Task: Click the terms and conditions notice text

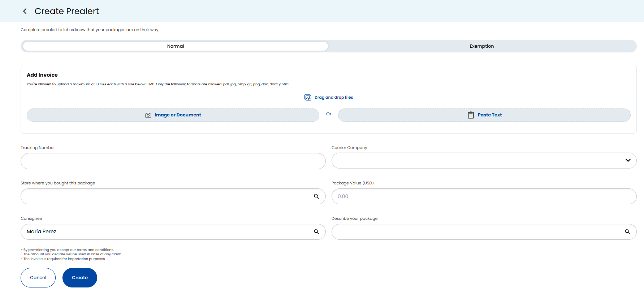Action: pyautogui.click(x=67, y=250)
